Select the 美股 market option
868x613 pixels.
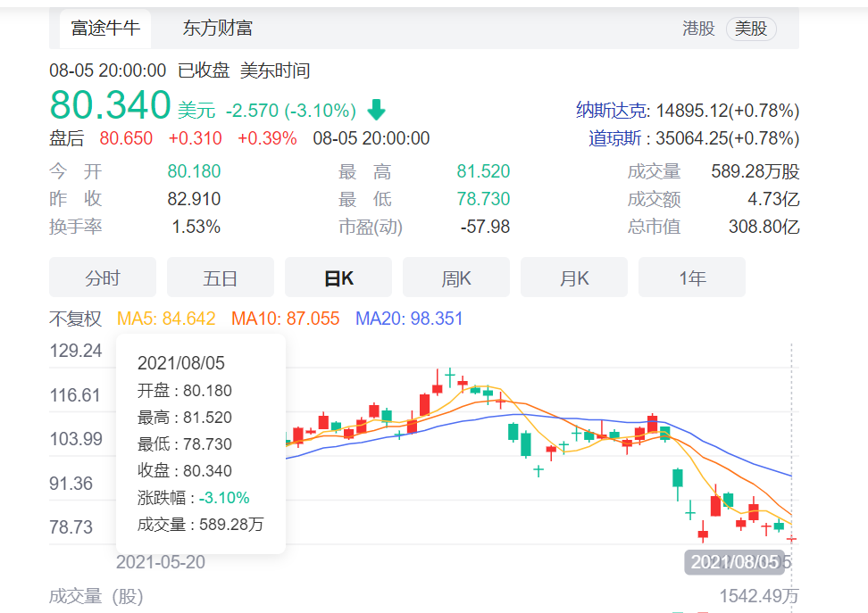click(751, 29)
